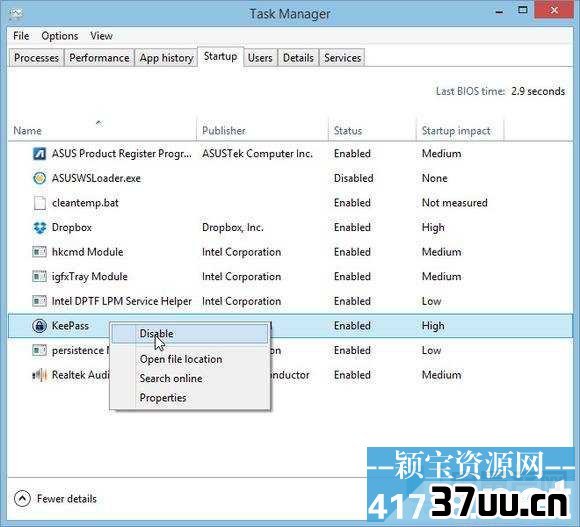Switch to the Details tab

point(298,58)
